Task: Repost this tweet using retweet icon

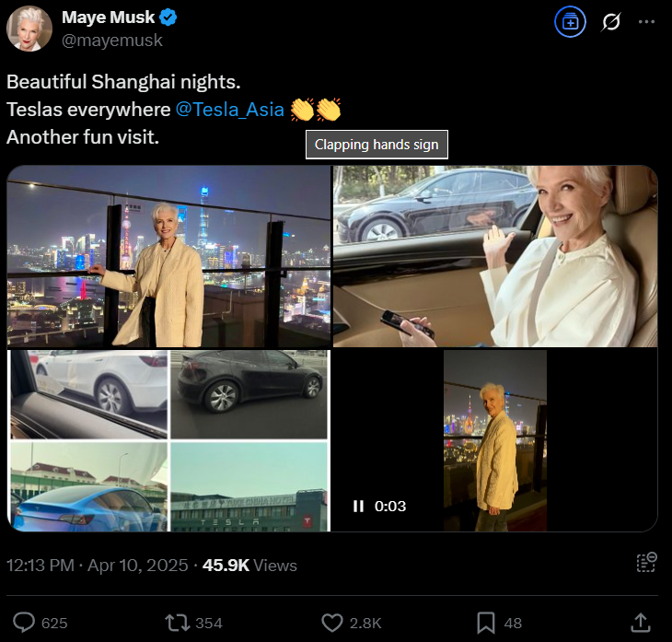Action: [x=175, y=623]
